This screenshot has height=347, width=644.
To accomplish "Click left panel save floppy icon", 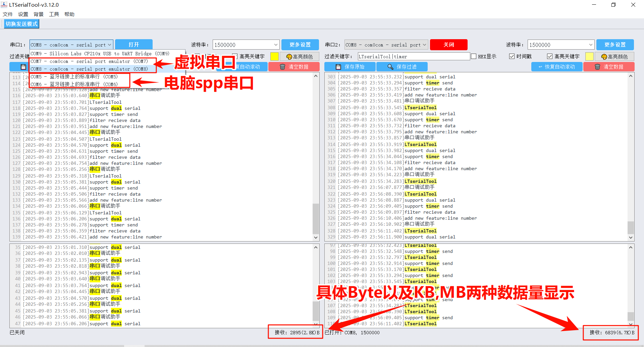I will click(23, 67).
